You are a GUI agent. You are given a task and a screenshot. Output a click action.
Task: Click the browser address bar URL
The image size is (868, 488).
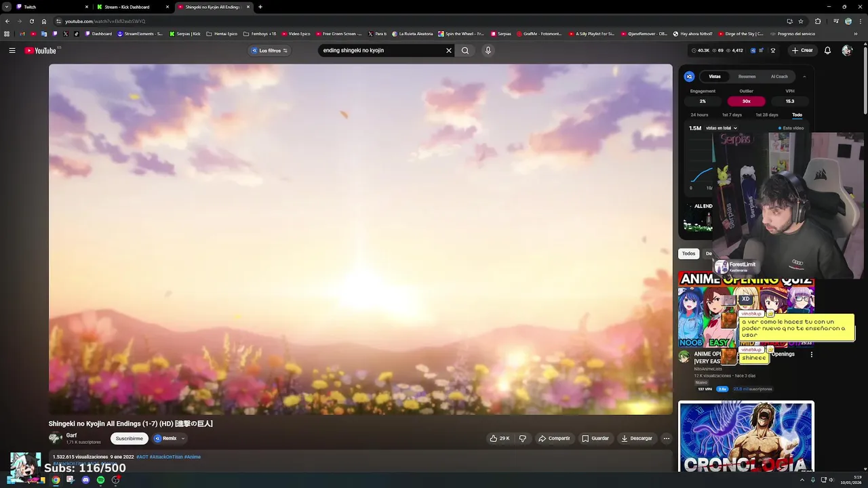105,21
